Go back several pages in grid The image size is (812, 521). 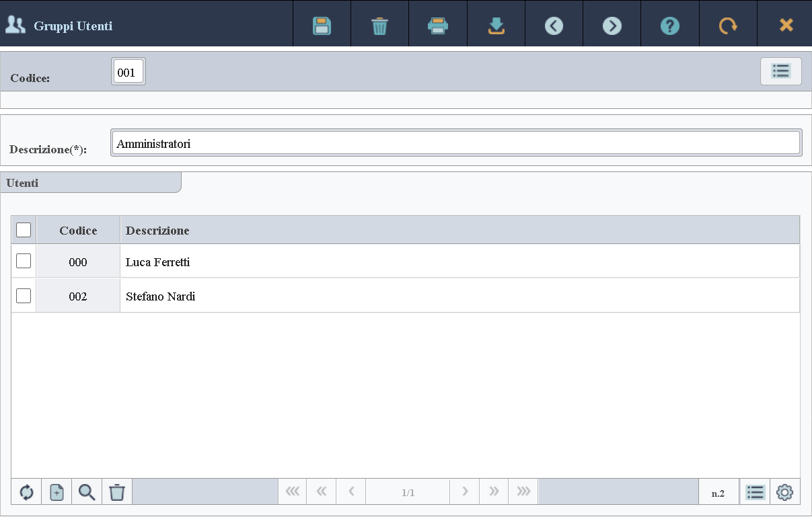(321, 491)
